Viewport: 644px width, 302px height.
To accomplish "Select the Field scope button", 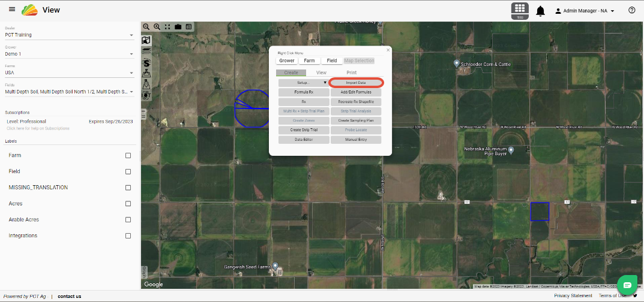I will [x=332, y=61].
